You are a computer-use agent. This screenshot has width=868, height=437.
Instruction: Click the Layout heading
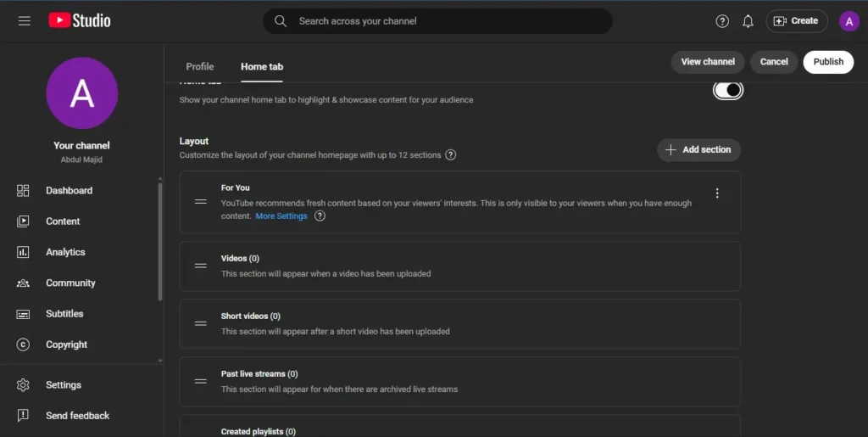tap(194, 141)
